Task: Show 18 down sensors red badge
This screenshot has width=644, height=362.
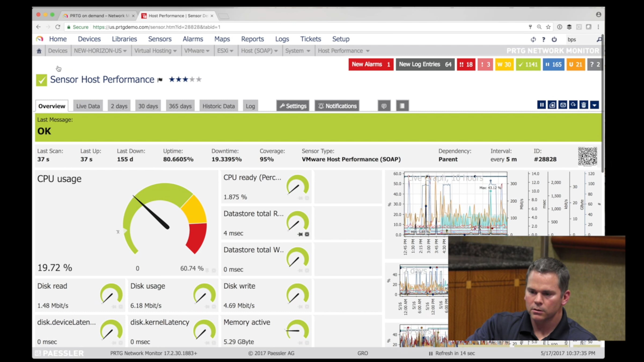Action: pyautogui.click(x=466, y=64)
